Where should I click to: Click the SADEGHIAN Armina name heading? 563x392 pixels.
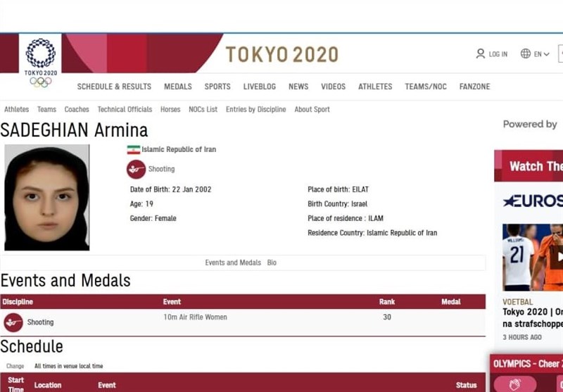pos(74,130)
